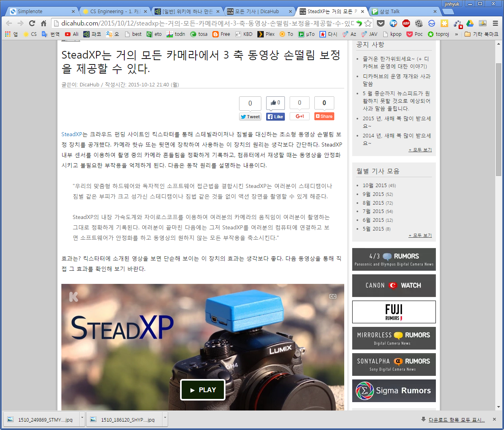Click the page's vertical scrollbar thumb

click(x=498, y=119)
